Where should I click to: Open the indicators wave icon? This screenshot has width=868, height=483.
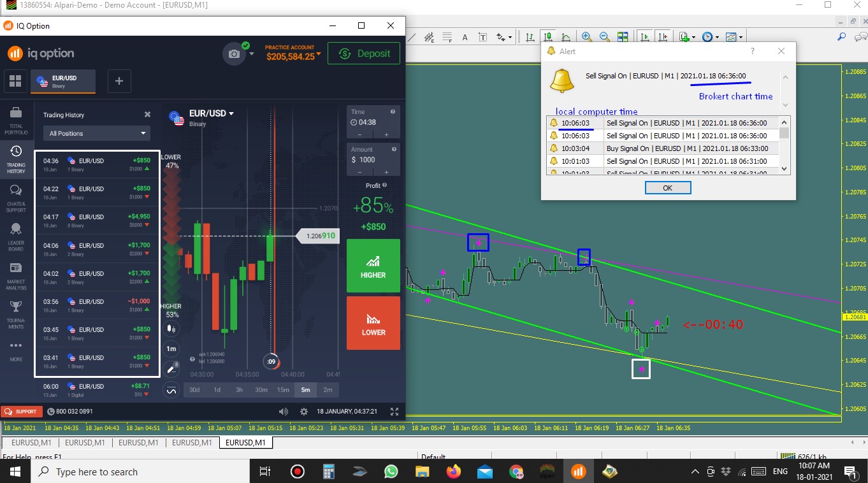(171, 390)
